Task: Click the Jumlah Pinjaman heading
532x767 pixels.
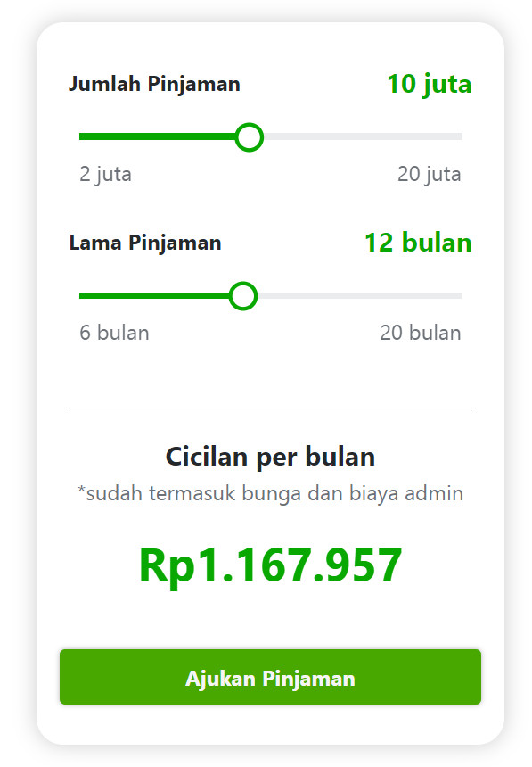Action: 155,84
